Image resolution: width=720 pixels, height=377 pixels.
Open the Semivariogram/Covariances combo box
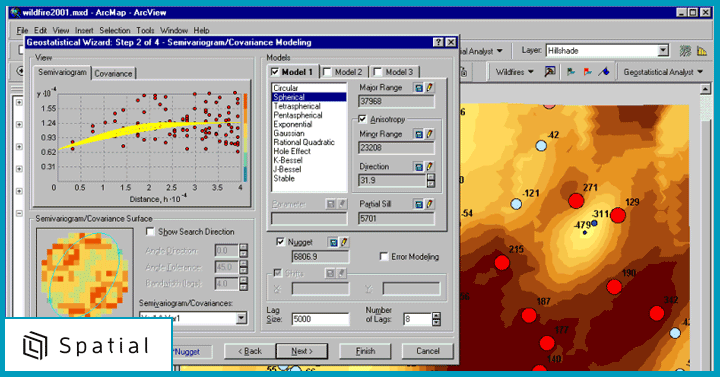(x=193, y=318)
